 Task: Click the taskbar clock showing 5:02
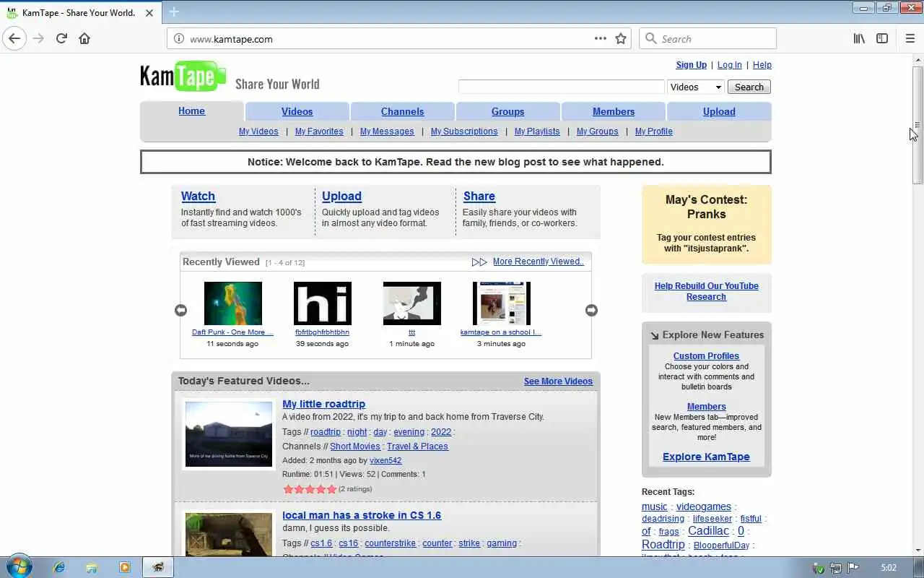(889, 568)
